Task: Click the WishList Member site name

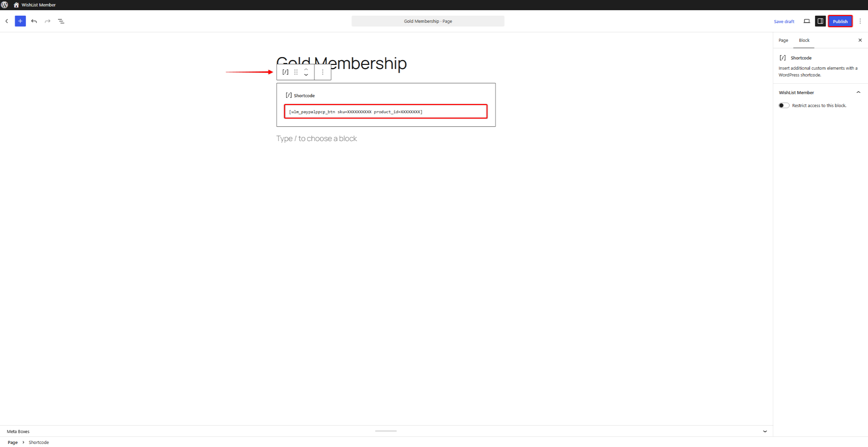Action: click(38, 5)
